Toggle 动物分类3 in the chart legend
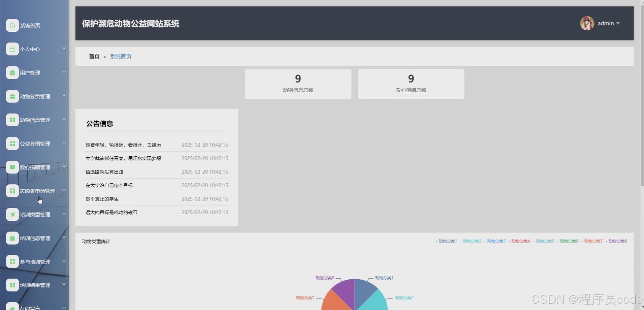 [495, 241]
